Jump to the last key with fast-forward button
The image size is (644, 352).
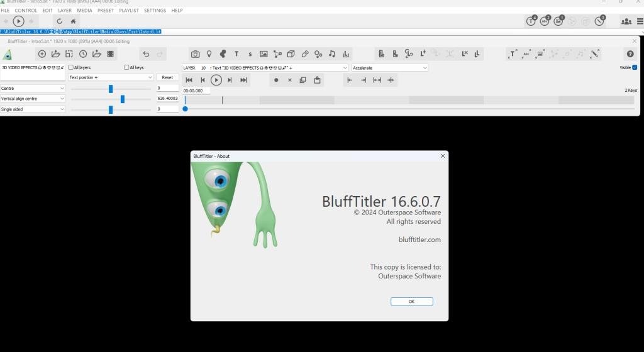point(243,80)
